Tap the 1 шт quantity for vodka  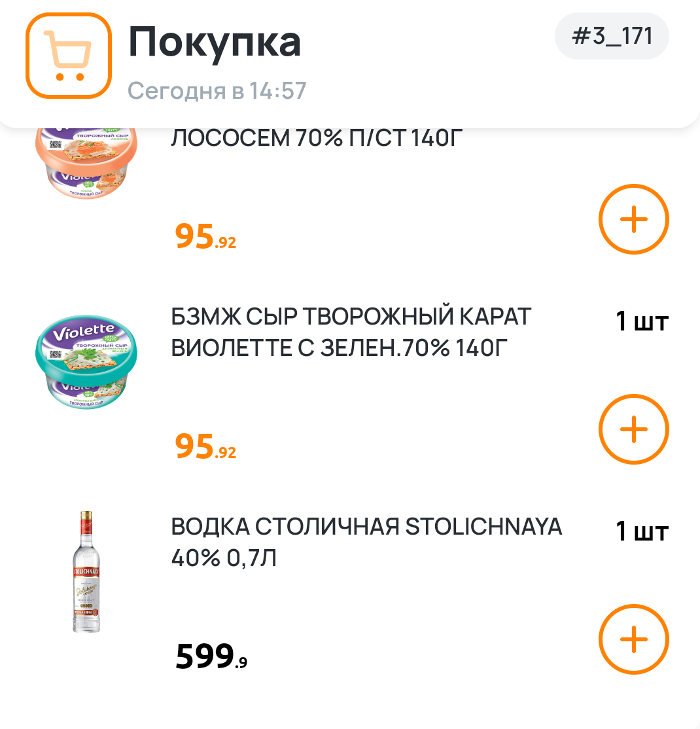[642, 532]
